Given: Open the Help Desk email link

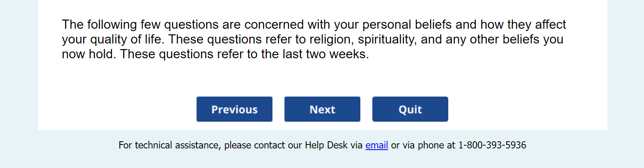Looking at the screenshot, I should [x=376, y=145].
